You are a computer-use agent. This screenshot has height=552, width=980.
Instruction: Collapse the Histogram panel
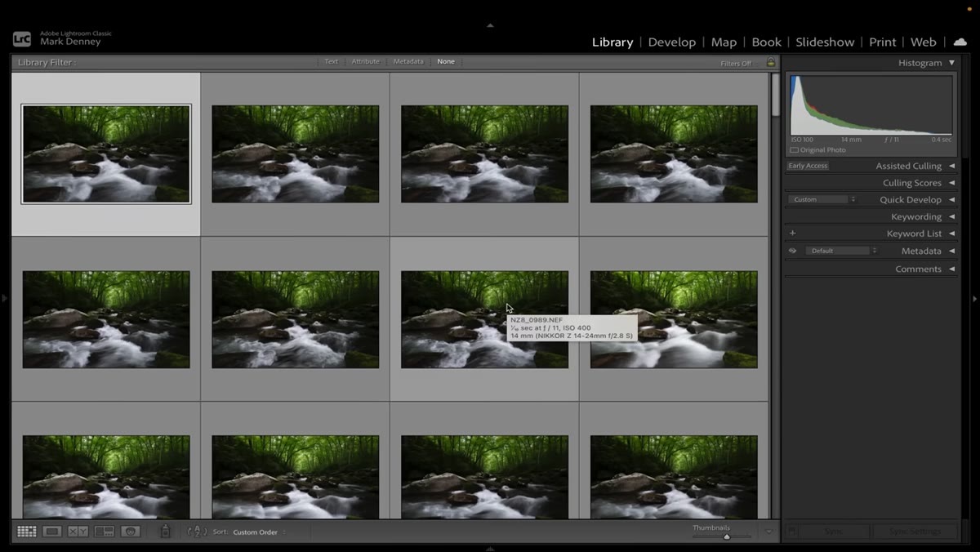pyautogui.click(x=951, y=63)
